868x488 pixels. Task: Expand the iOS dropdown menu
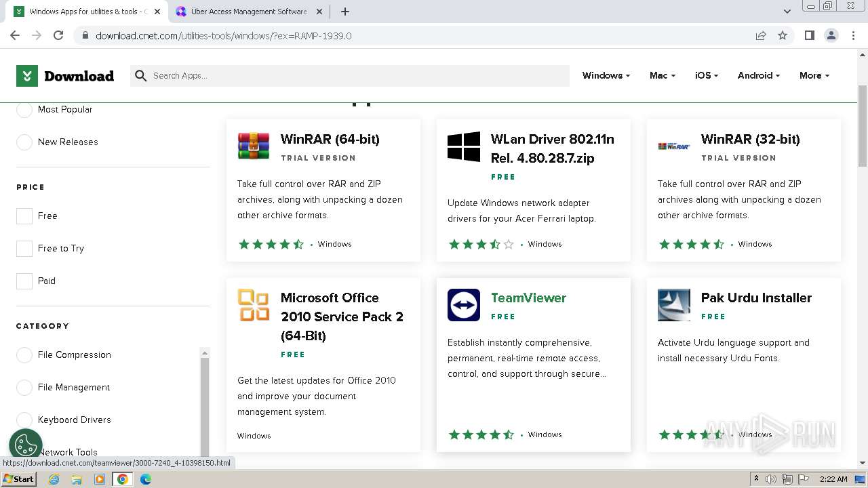(706, 76)
